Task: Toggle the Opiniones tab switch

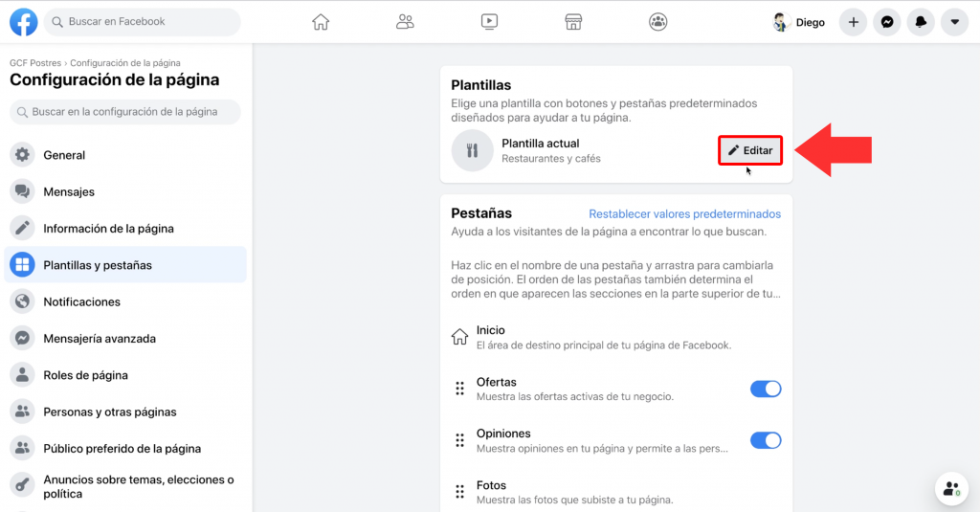Action: pyautogui.click(x=766, y=440)
